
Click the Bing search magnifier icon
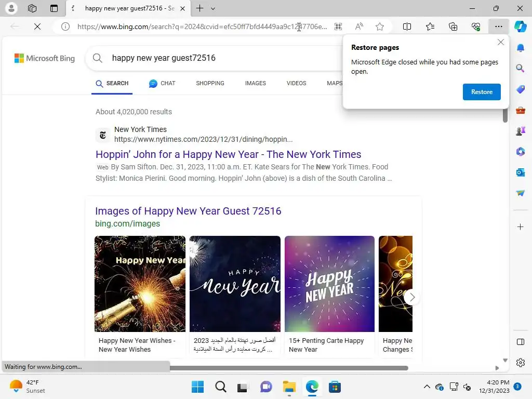(x=97, y=58)
